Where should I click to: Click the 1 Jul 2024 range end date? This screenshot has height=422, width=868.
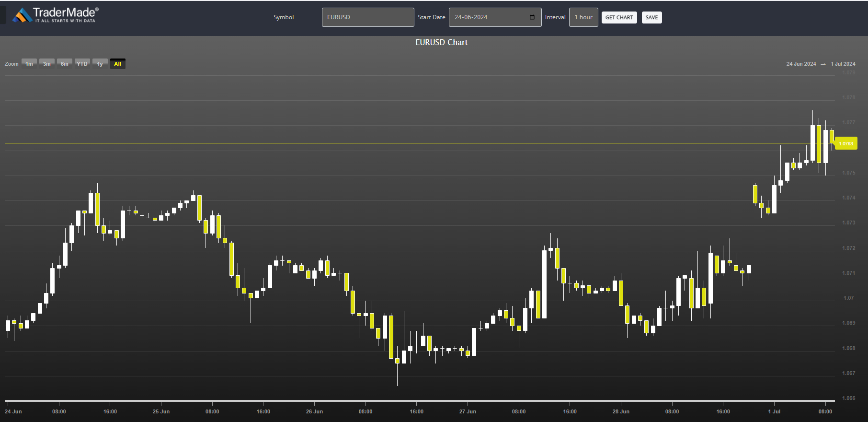point(843,64)
